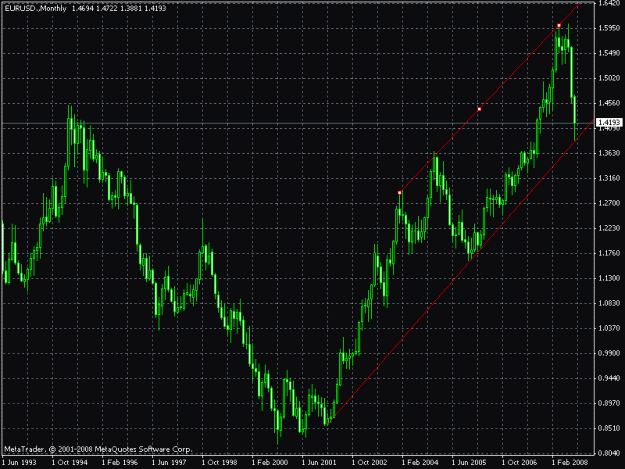
Task: Click the "1 Oct 2002" date label
Action: [x=369, y=463]
